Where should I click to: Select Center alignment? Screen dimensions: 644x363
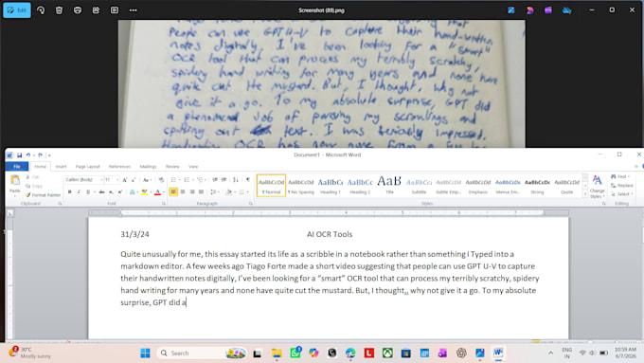tap(183, 192)
